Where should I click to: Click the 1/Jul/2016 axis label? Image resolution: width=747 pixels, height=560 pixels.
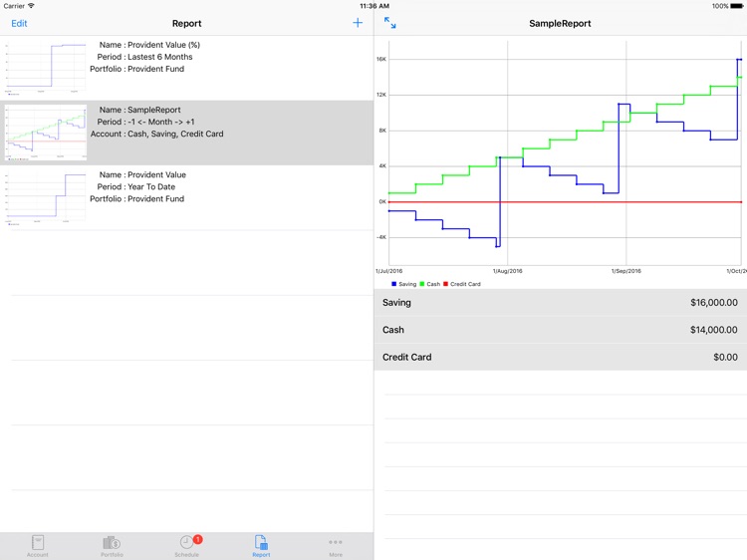388,271
